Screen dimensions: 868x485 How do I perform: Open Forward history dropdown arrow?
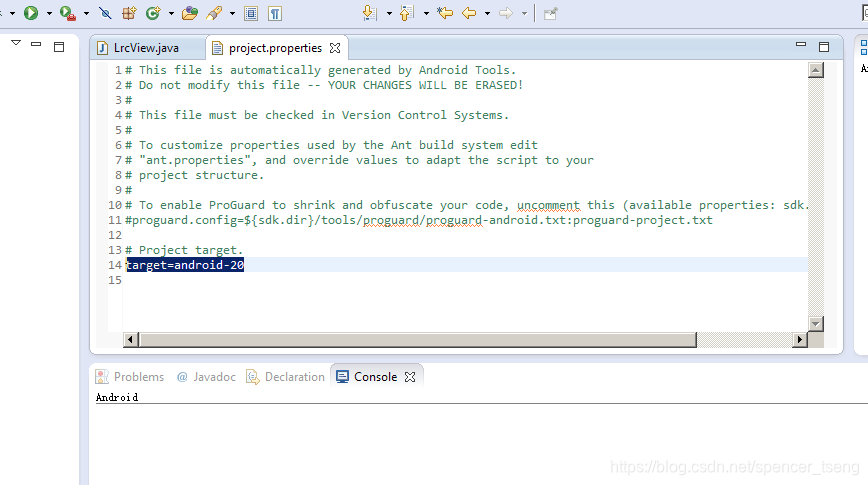[x=524, y=13]
